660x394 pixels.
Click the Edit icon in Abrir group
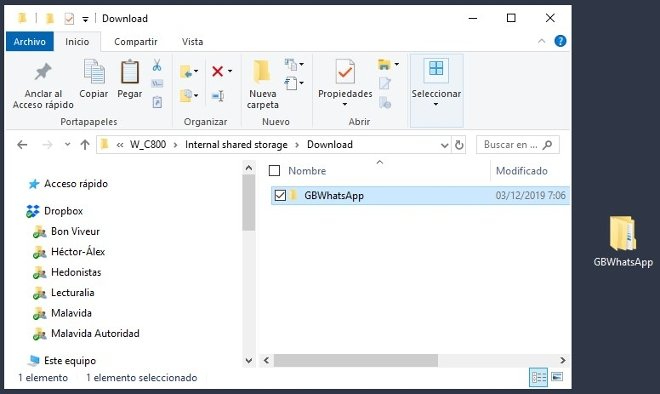click(385, 83)
